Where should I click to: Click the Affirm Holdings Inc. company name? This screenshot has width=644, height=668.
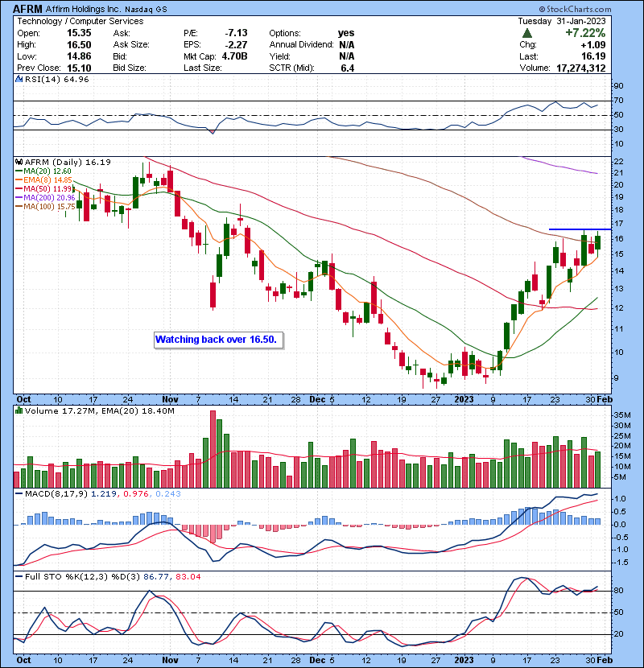[x=83, y=9]
